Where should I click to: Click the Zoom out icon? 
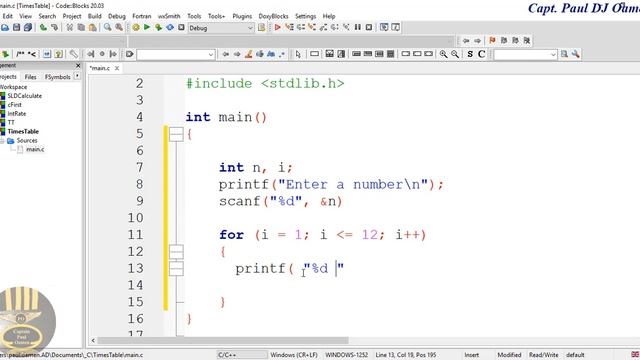click(455, 54)
